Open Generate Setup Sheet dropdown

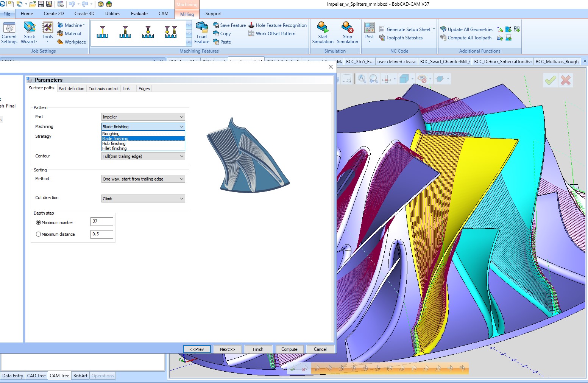(434, 29)
